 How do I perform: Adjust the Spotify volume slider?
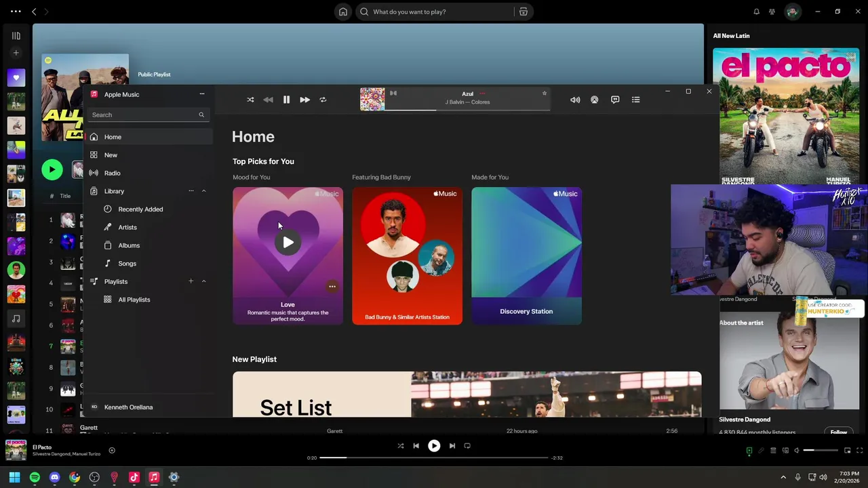pos(821,451)
